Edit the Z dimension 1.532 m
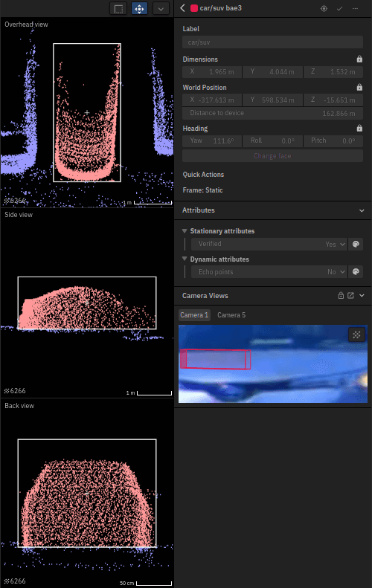The height and width of the screenshot is (588, 372). point(333,71)
